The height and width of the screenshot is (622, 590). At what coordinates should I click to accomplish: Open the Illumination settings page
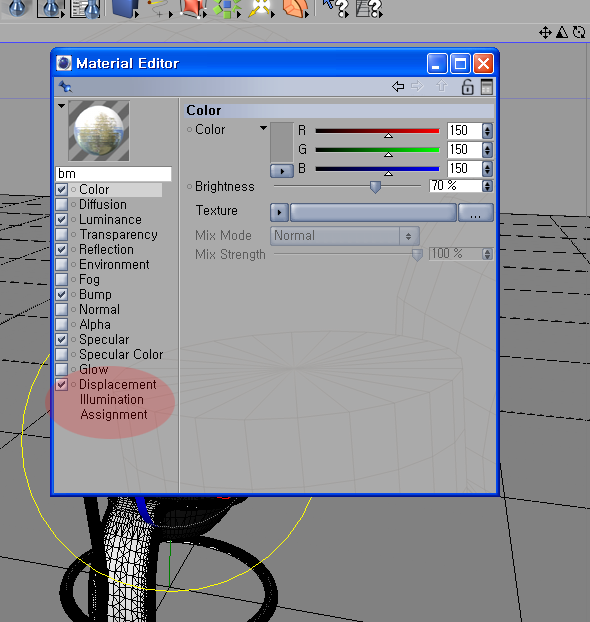[111, 399]
